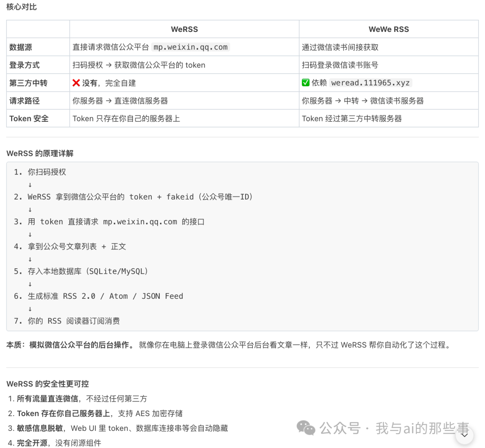Click the WeWe RSS column header
485x448 pixels.
pyautogui.click(x=389, y=29)
